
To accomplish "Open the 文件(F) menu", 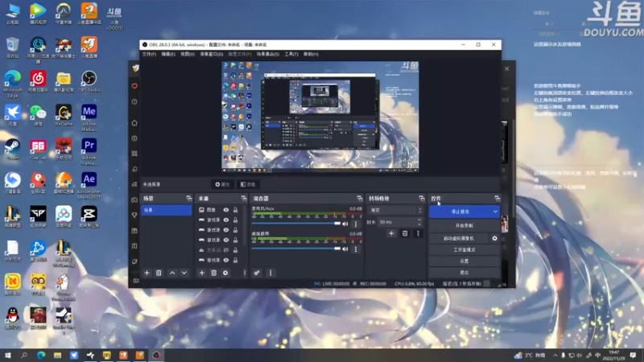I will [x=149, y=54].
